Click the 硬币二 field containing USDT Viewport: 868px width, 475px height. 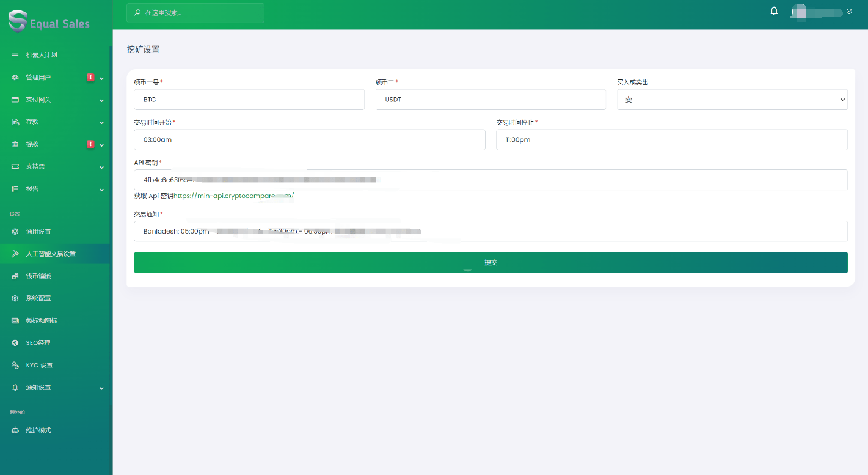click(x=491, y=100)
